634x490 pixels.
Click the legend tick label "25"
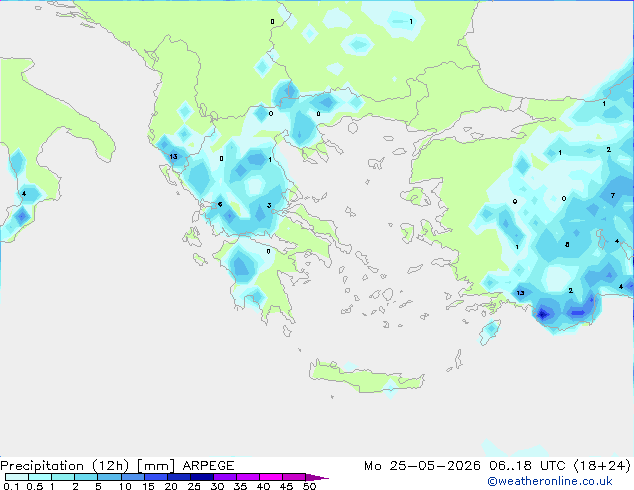pyautogui.click(x=194, y=486)
